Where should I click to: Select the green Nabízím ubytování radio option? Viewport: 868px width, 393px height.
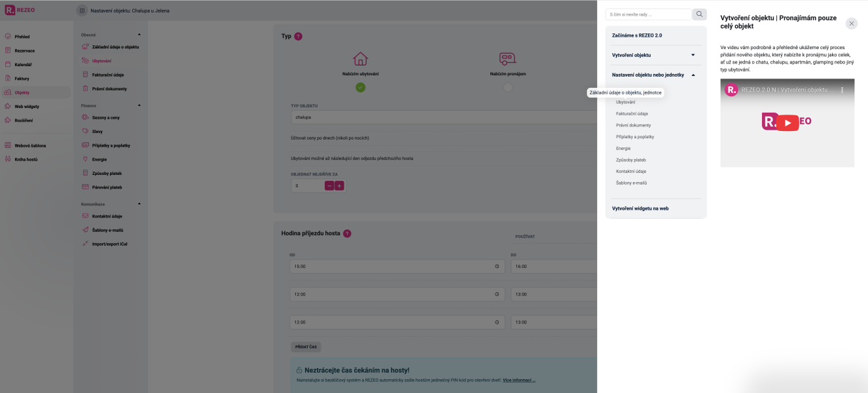pos(360,87)
